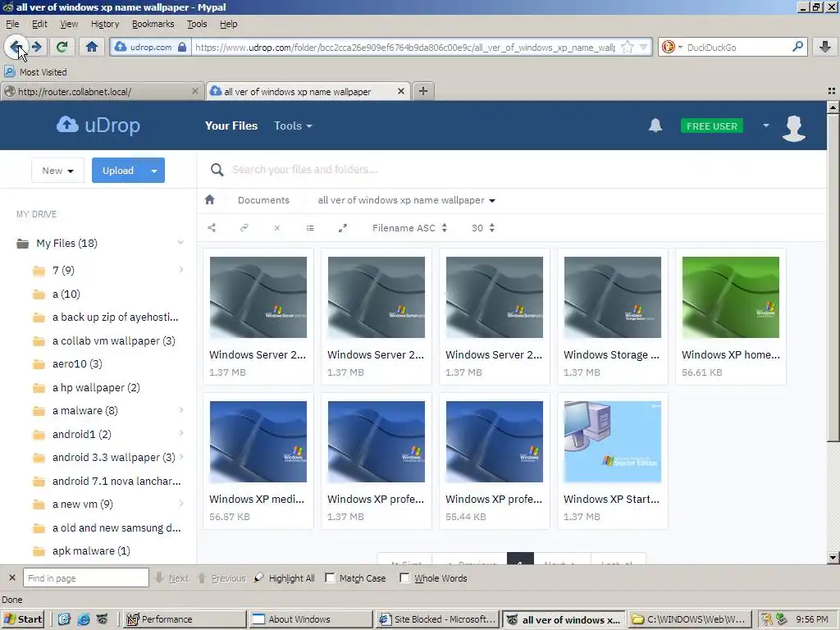This screenshot has height=630, width=840.
Task: Expand the 7 (9) folder chevron
Action: tap(181, 270)
